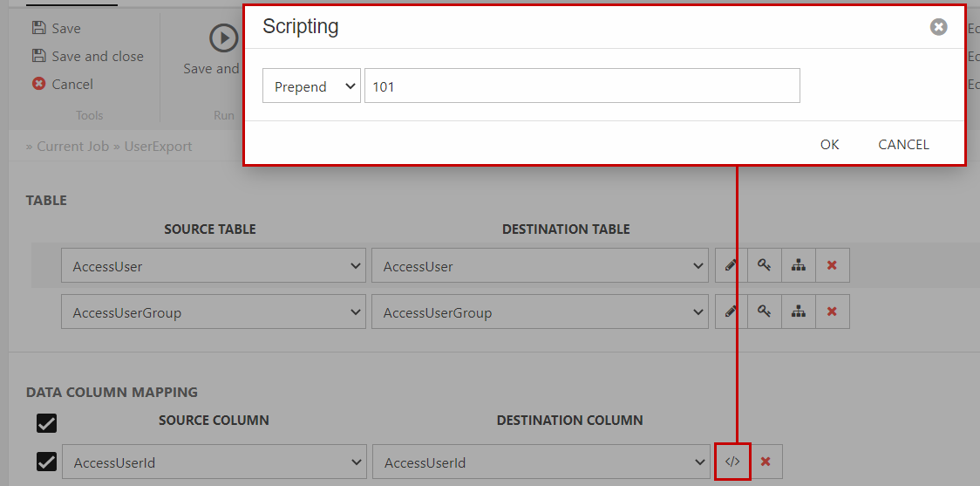Open scripting via the code icon for AccessUserId

tap(732, 462)
